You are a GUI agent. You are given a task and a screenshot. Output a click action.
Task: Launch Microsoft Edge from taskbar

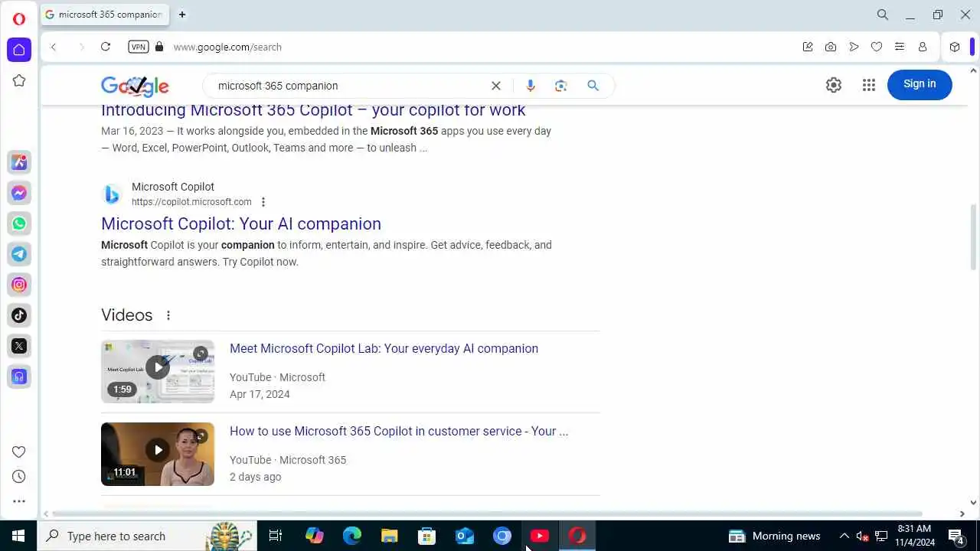click(351, 536)
